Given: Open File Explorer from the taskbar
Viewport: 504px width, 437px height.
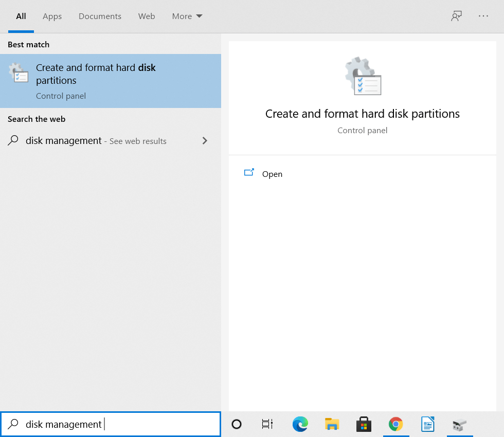Looking at the screenshot, I should pos(332,424).
